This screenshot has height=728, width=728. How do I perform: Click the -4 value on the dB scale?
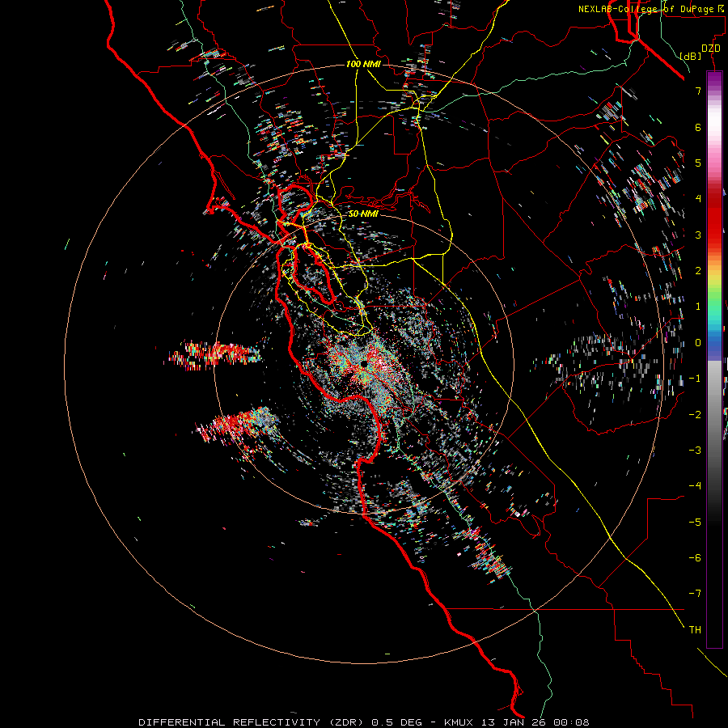[695, 485]
